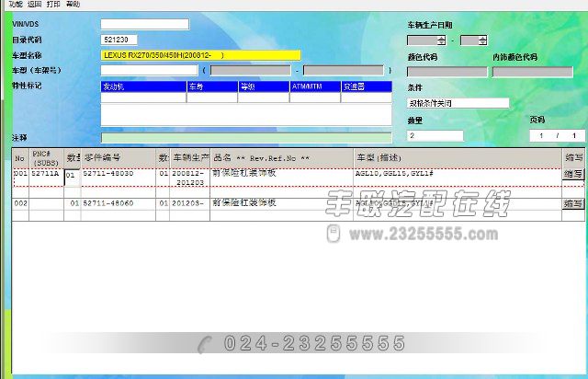Click the ATM/MTM column header
The image size is (588, 379).
tap(315, 86)
